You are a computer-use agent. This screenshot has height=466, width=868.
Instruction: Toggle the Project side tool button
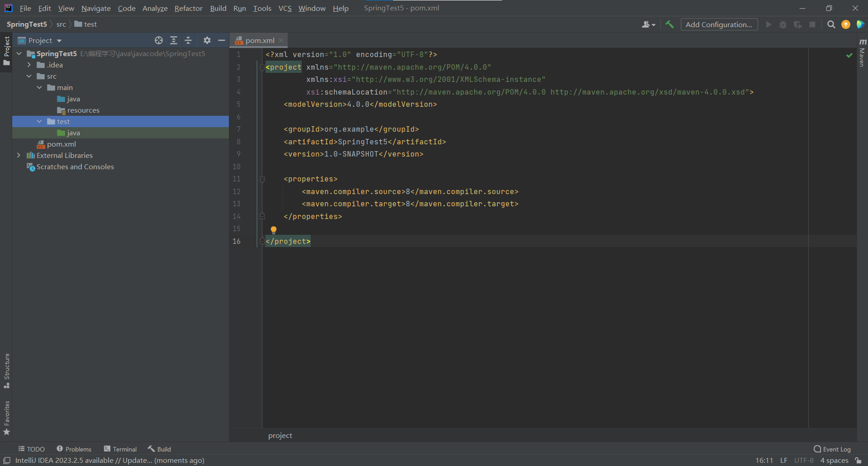point(6,51)
